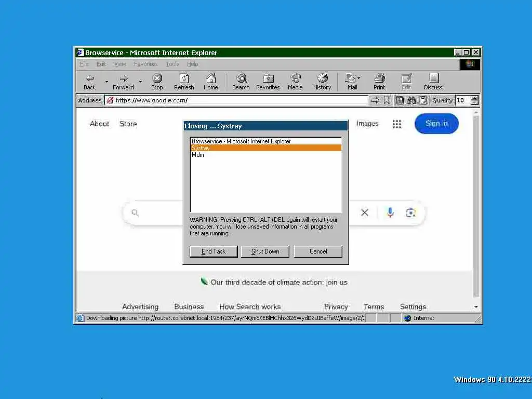
Task: Open the Google apps grid icon
Action: point(397,124)
